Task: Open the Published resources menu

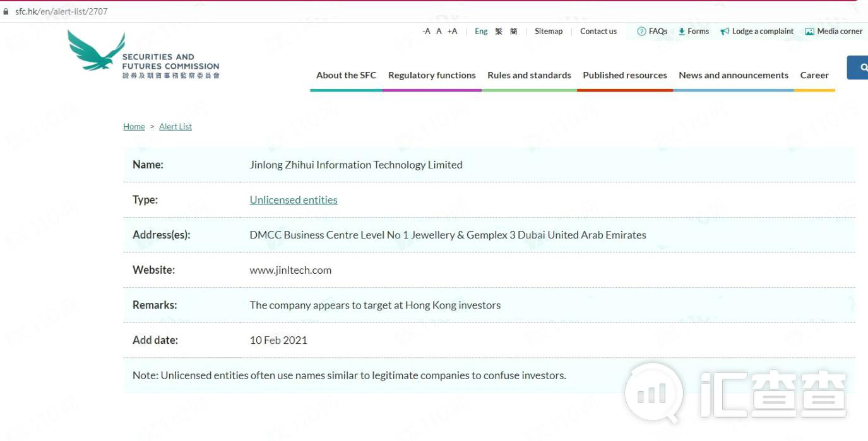Action: click(x=625, y=75)
